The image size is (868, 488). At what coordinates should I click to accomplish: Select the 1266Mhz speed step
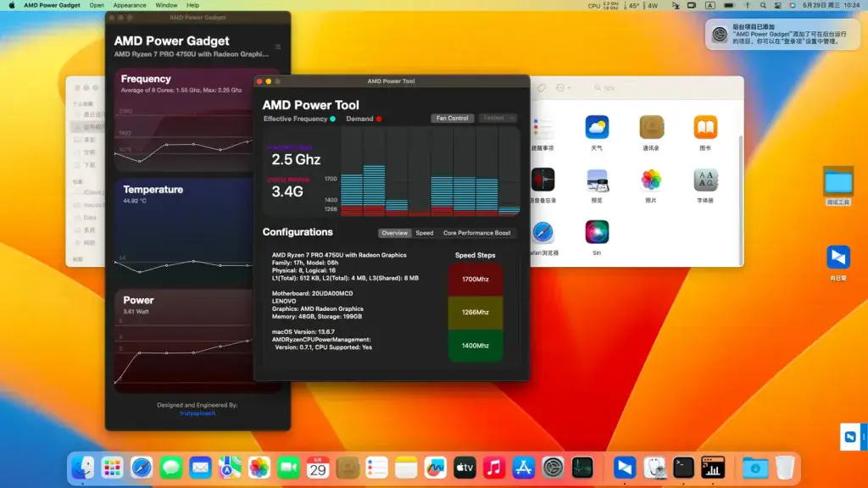pos(475,313)
